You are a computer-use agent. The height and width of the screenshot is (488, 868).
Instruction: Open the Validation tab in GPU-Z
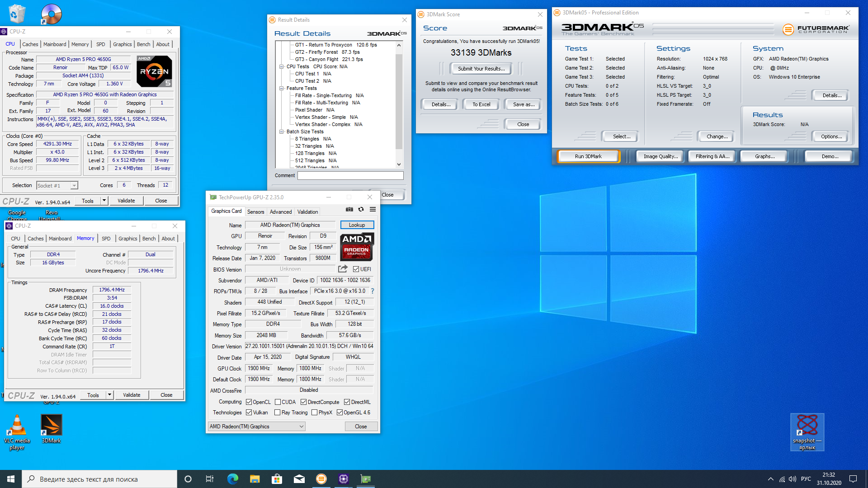pyautogui.click(x=307, y=212)
